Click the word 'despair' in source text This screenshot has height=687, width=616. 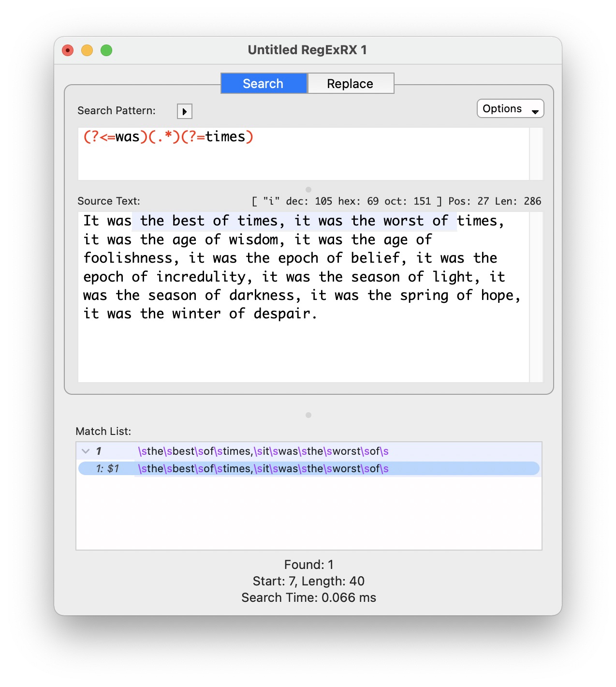[282, 314]
